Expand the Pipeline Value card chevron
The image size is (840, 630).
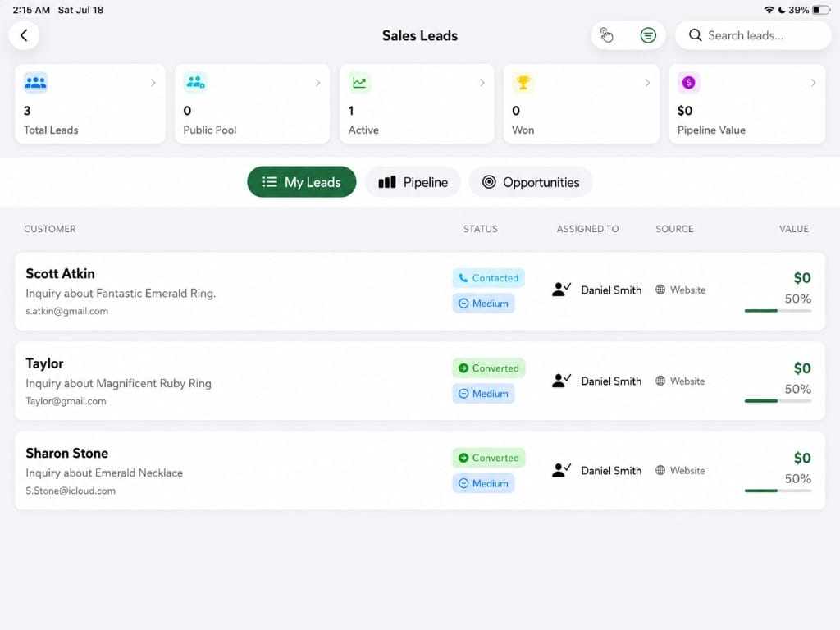point(813,83)
